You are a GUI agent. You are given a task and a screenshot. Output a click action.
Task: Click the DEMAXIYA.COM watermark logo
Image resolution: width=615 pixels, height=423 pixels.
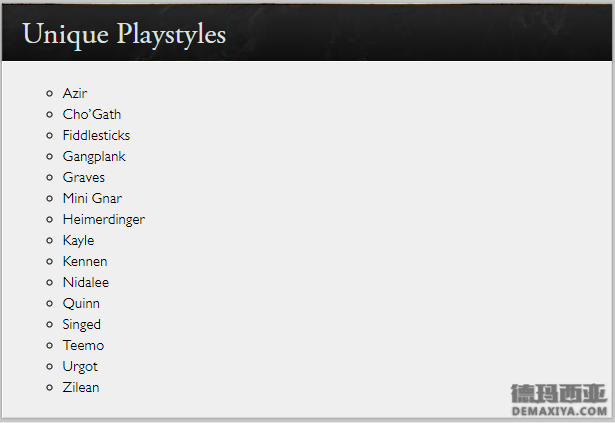559,400
